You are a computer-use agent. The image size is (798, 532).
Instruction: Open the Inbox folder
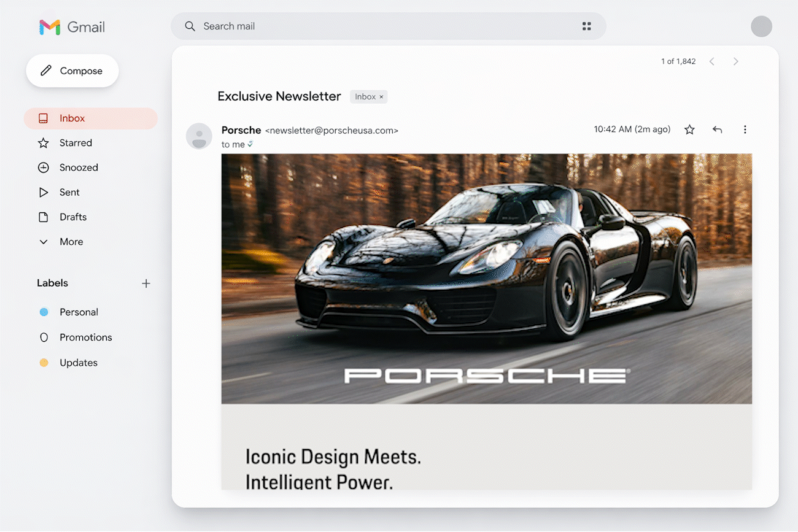pyautogui.click(x=91, y=118)
